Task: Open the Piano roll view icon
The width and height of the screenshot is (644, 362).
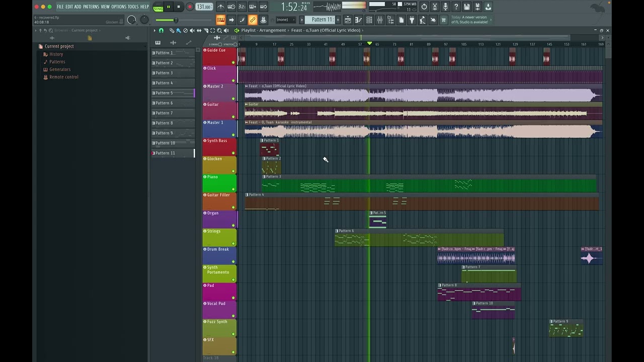Action: pos(358,20)
